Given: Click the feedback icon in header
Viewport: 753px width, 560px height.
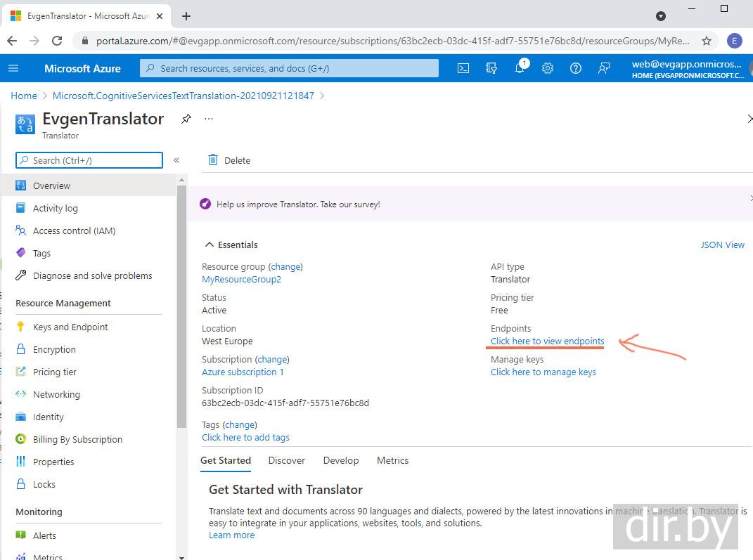Looking at the screenshot, I should [x=604, y=68].
